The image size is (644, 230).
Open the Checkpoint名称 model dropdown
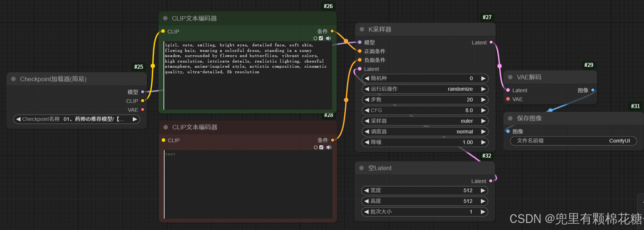click(77, 119)
